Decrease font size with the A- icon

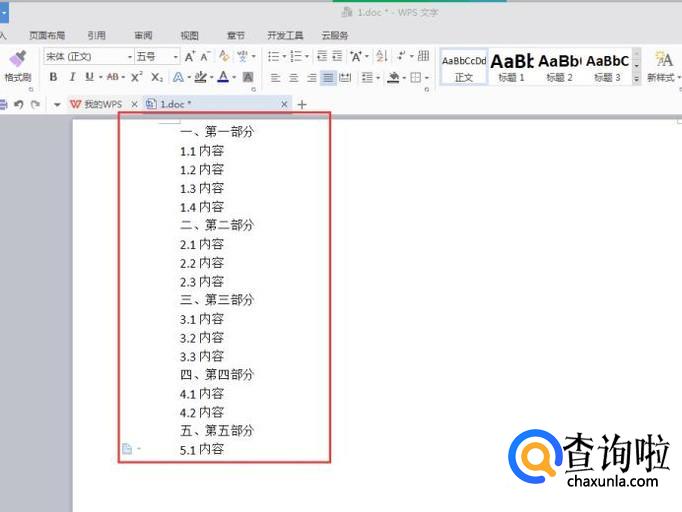pyautogui.click(x=205, y=57)
